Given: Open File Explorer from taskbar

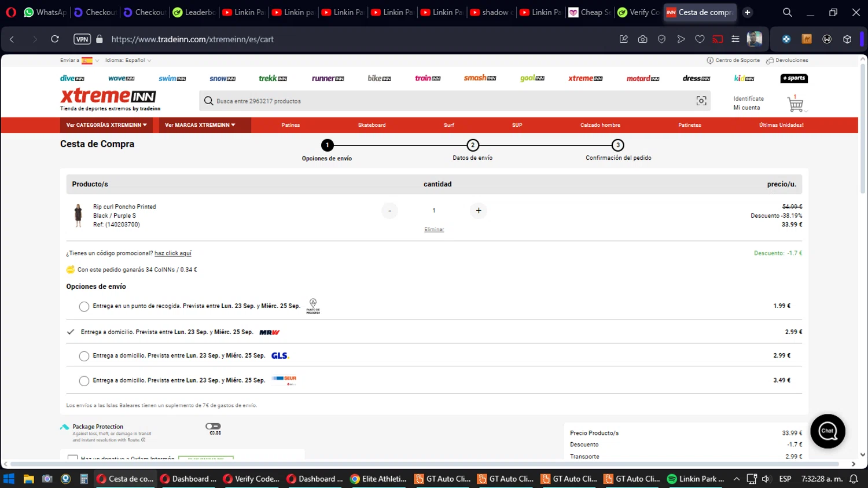Looking at the screenshot, I should click(28, 479).
